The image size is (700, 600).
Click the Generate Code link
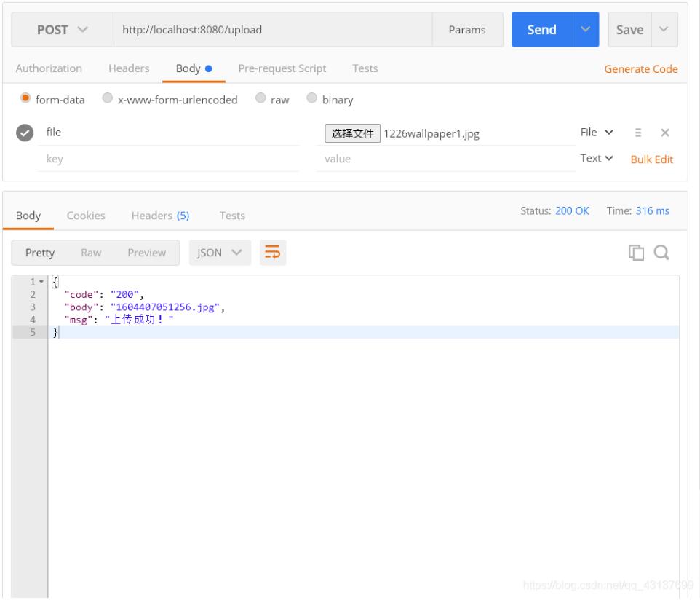640,69
